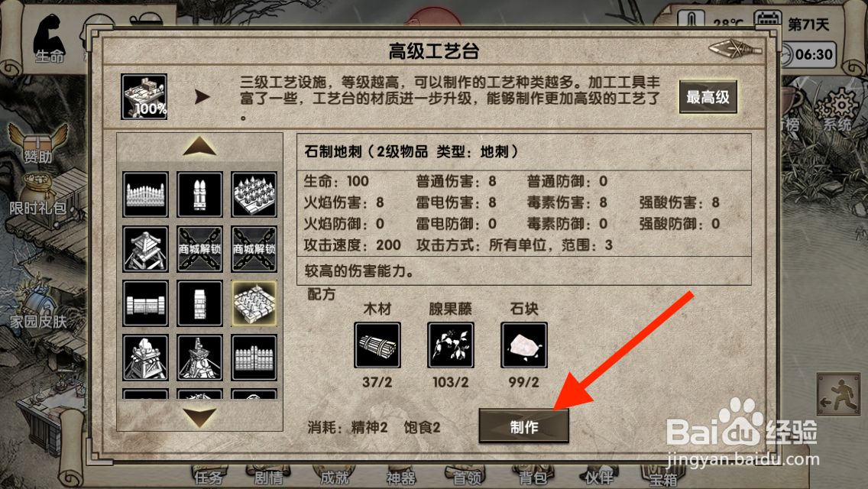Open the 任务 quests tab
This screenshot has width=868, height=489.
[x=208, y=478]
